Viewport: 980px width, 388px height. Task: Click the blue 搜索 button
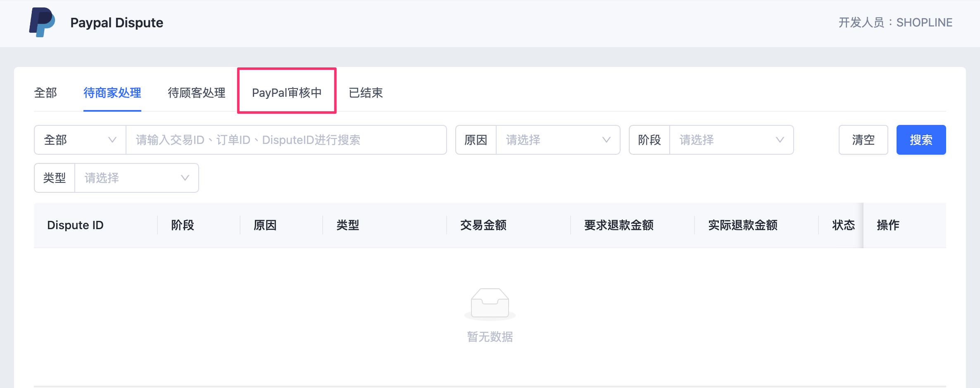click(x=921, y=140)
